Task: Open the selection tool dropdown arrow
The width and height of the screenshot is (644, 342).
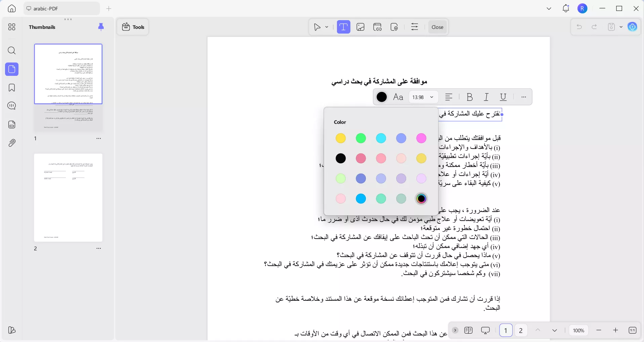Action: (x=326, y=27)
